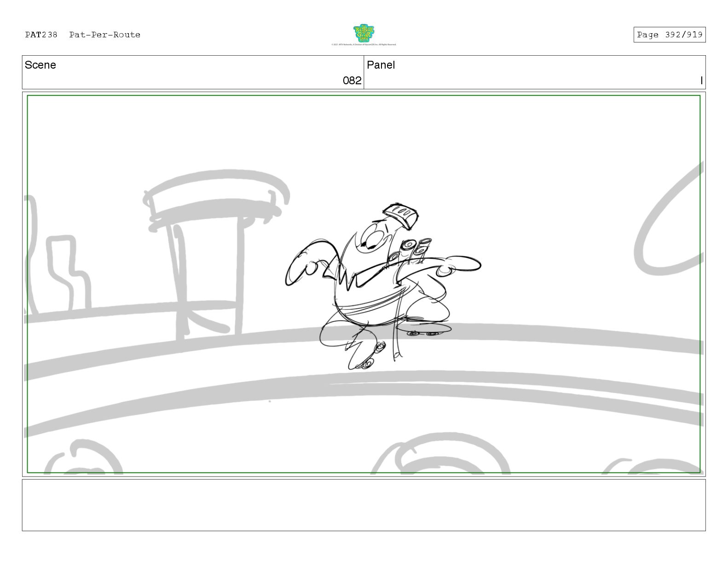The image size is (728, 564).
Task: Click the 'Panel' header label
Action: pyautogui.click(x=381, y=65)
